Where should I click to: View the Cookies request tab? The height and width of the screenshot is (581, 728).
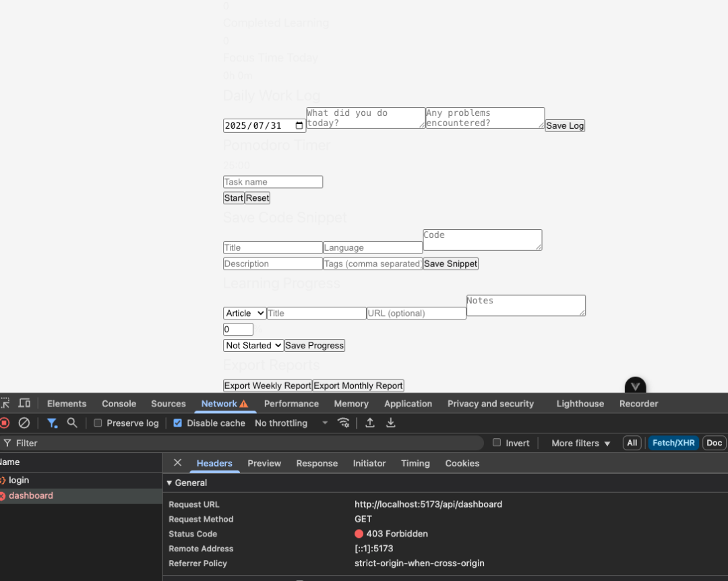coord(462,463)
